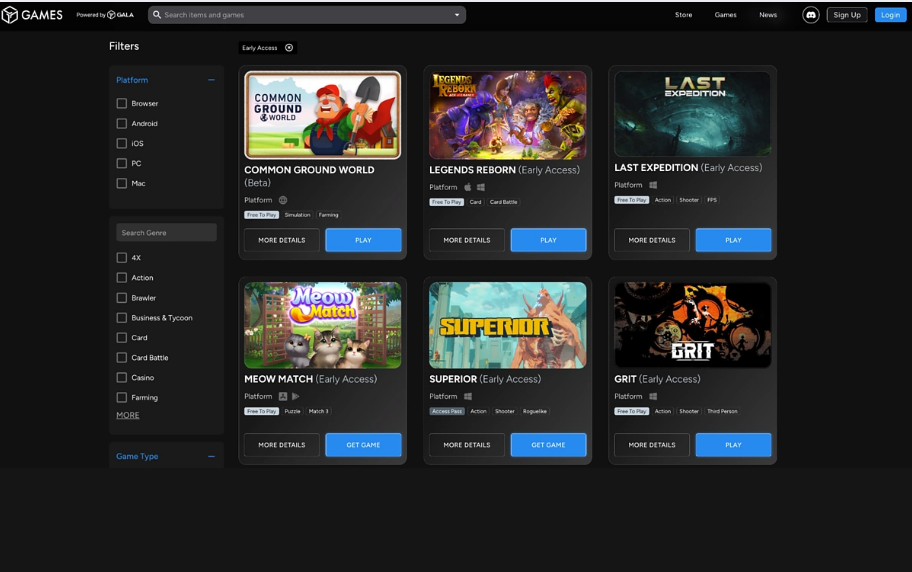912x572 pixels.
Task: Click Google Play icon on Meow Match
Action: click(295, 396)
